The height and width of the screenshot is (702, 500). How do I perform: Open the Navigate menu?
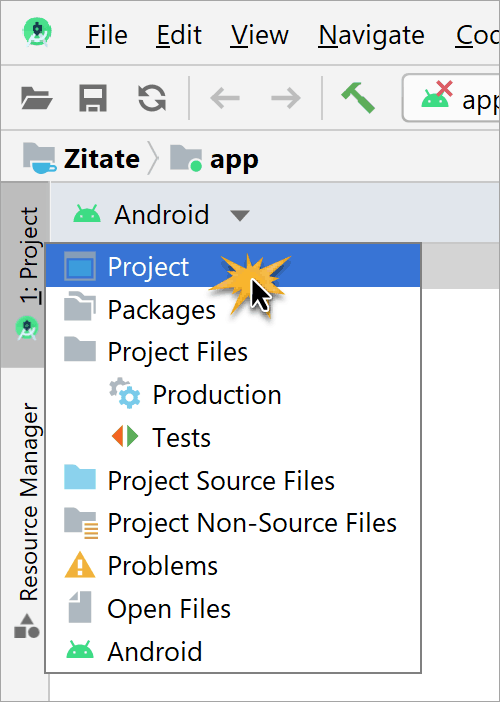coord(371,34)
